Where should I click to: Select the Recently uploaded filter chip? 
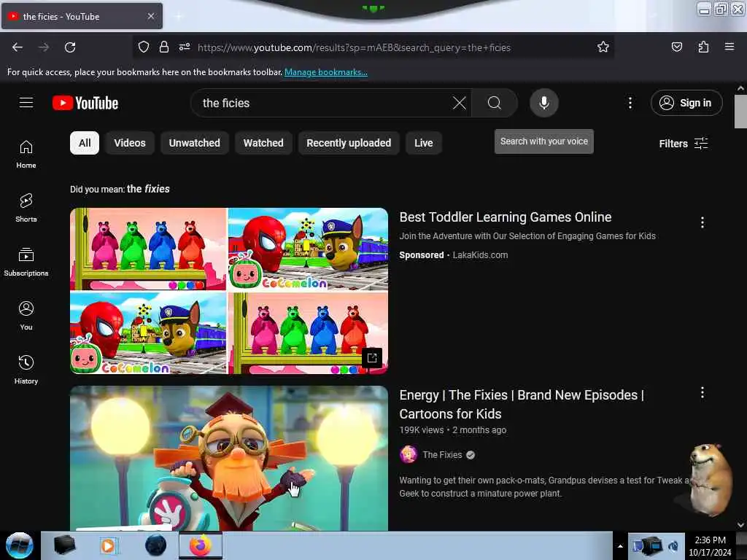(349, 143)
